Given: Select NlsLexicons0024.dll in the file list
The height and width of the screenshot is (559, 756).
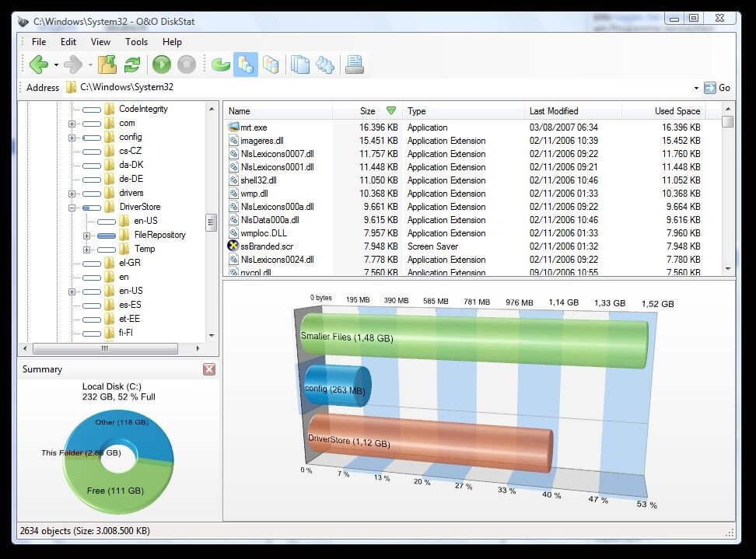Looking at the screenshot, I should (277, 259).
